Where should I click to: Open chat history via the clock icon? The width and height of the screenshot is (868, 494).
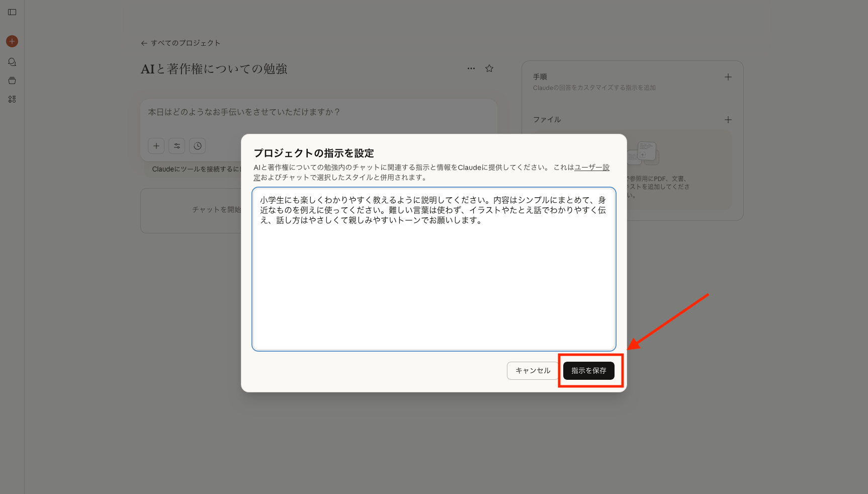coord(197,146)
